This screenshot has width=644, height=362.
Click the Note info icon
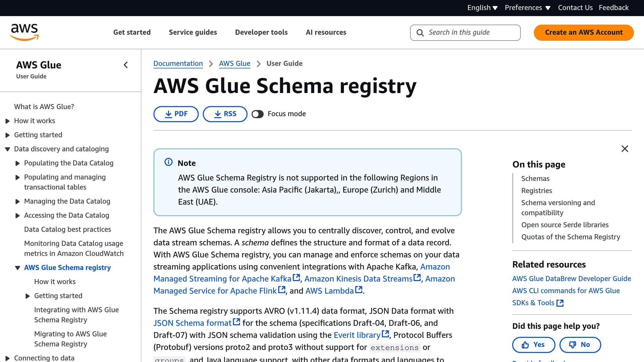coord(169,162)
